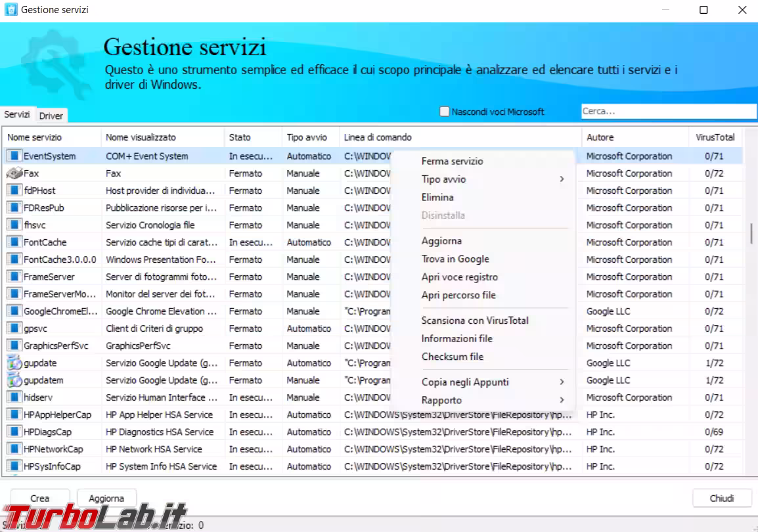Screen dimensions: 758x532
Task: Click the fdPHost service icon
Action: [14, 190]
